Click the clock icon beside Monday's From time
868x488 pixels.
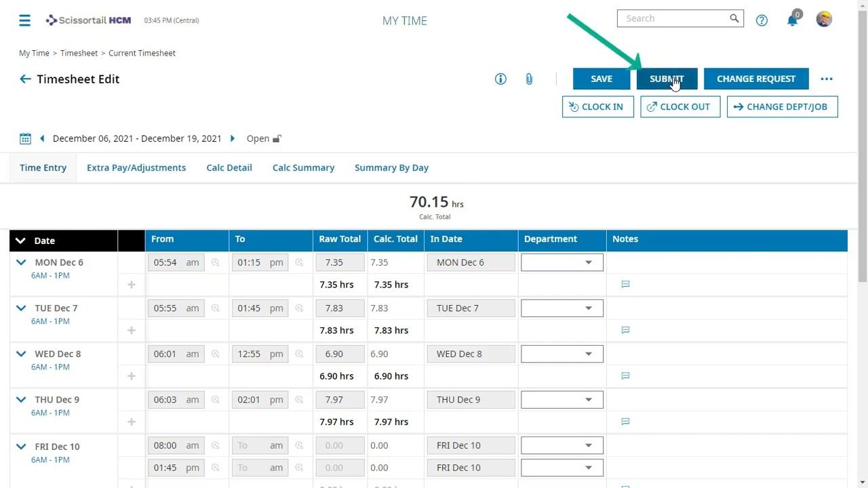pos(215,262)
